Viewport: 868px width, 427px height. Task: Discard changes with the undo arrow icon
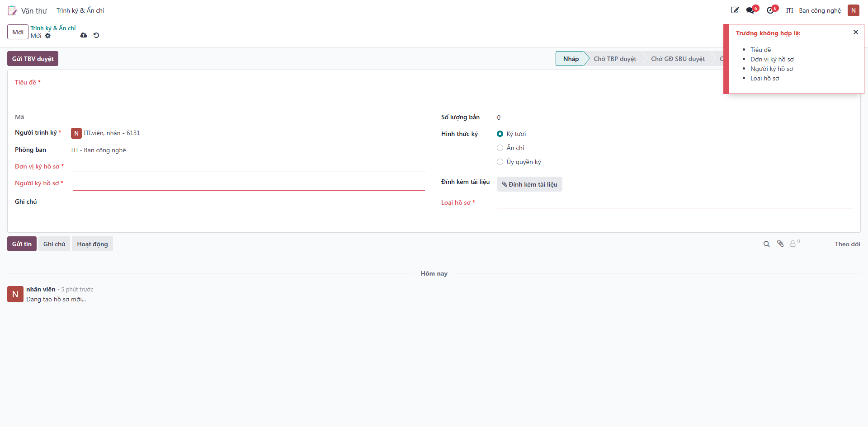pyautogui.click(x=96, y=35)
